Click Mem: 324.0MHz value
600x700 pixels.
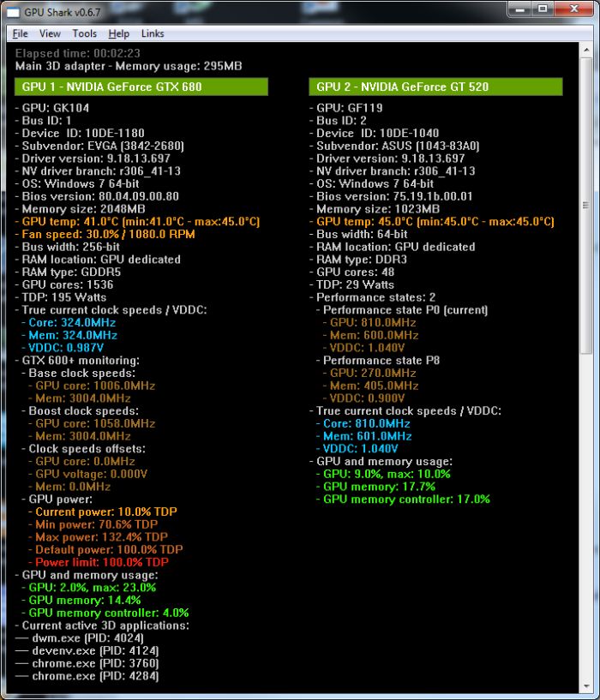[69, 335]
